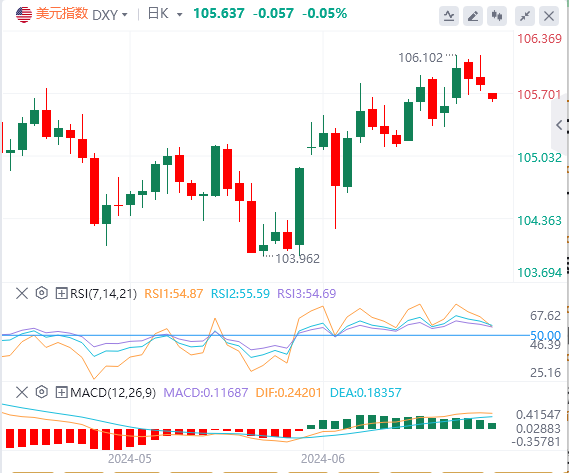The image size is (569, 473).
Task: Open the indicator line chart icon
Action: pos(449,16)
